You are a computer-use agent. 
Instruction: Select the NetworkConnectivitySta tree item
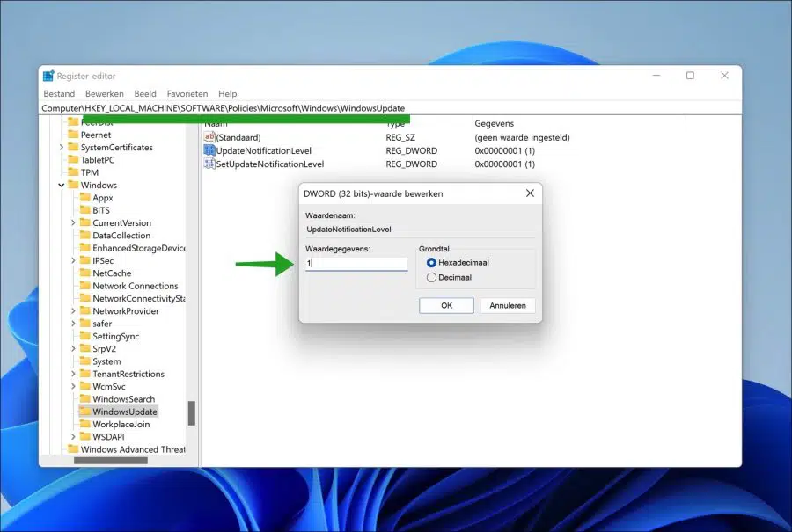138,298
